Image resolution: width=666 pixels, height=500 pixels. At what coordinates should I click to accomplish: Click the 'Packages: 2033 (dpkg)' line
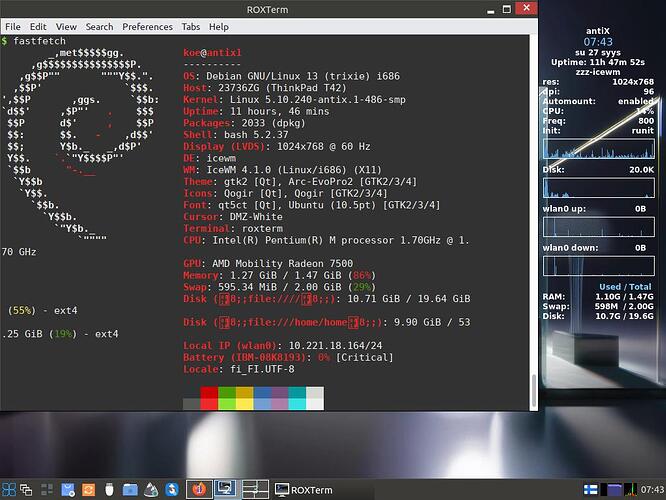coord(244,123)
